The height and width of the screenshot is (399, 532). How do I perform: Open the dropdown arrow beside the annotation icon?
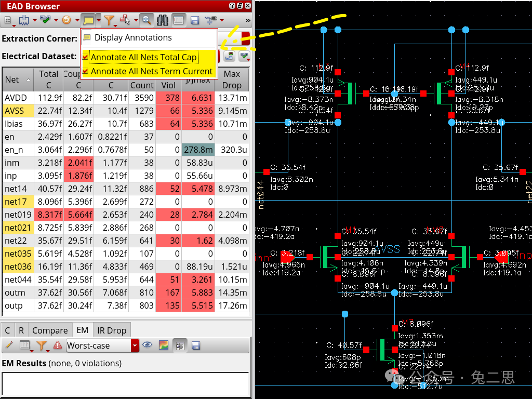[98, 20]
